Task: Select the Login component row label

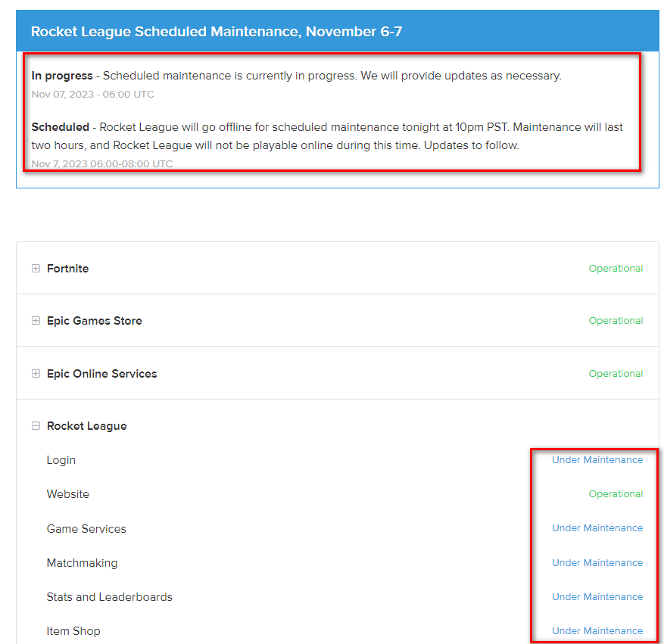Action: (x=61, y=460)
